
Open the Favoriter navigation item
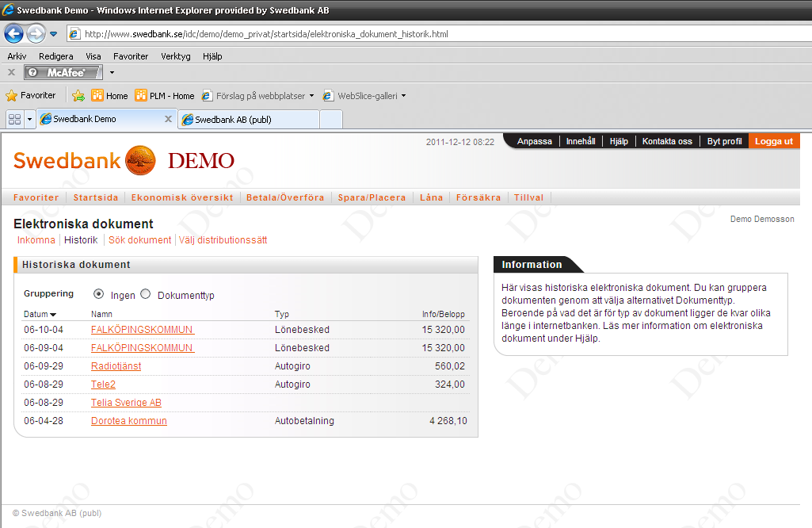[x=36, y=197]
